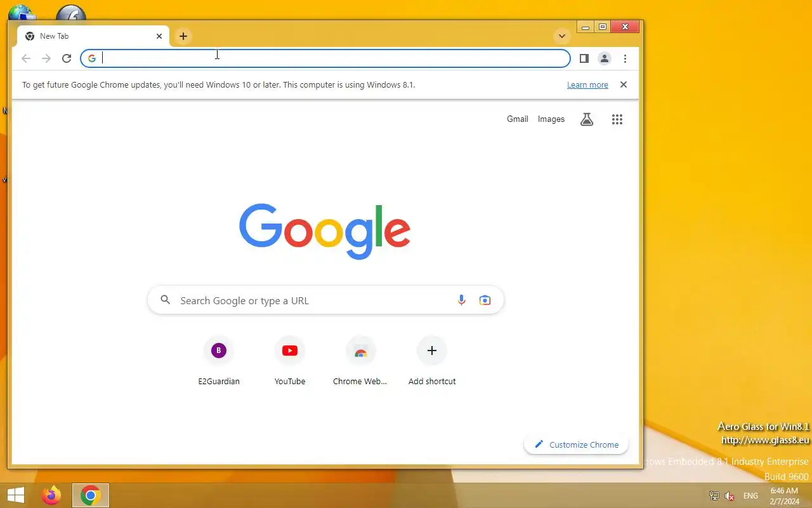Open the side panel button
This screenshot has height=508, width=812.
point(584,58)
